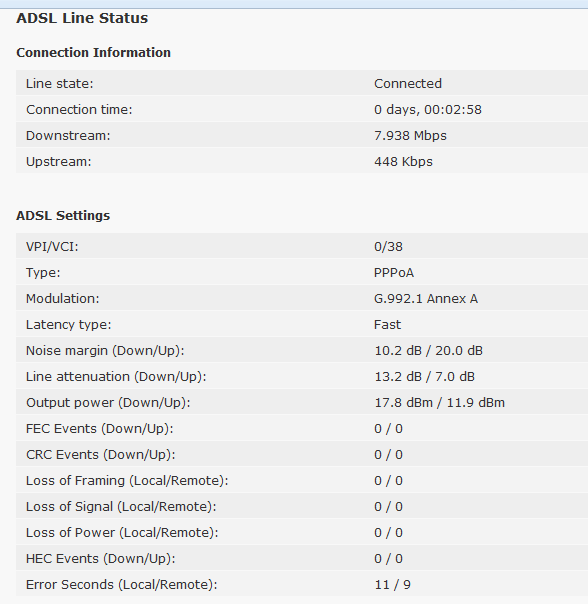Click the 'Connection time:' label
588x604 pixels.
click(x=79, y=110)
